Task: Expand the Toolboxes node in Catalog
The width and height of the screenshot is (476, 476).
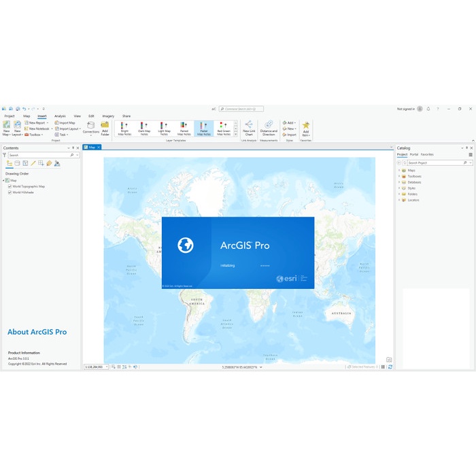Action: (399, 176)
